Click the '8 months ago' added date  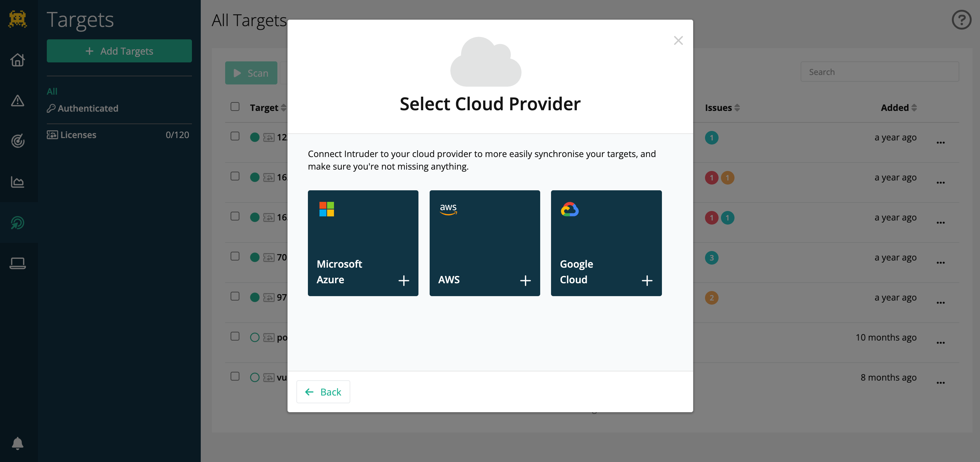tap(888, 378)
